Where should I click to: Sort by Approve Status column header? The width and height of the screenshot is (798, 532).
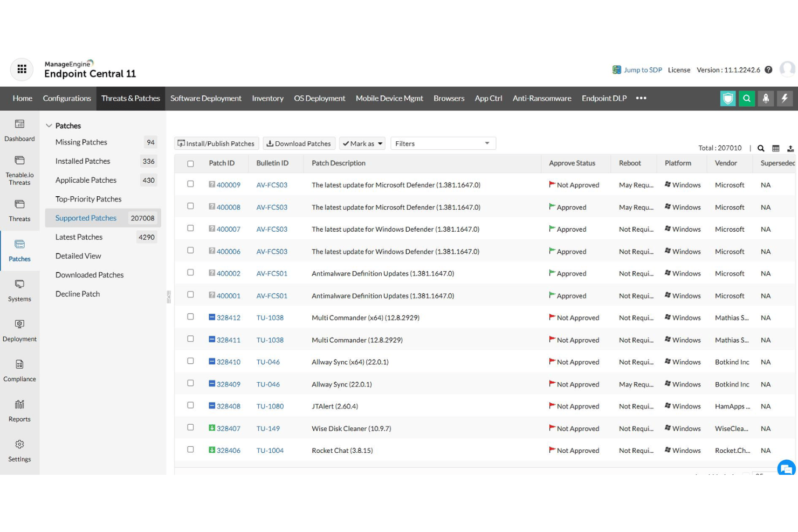pyautogui.click(x=572, y=163)
